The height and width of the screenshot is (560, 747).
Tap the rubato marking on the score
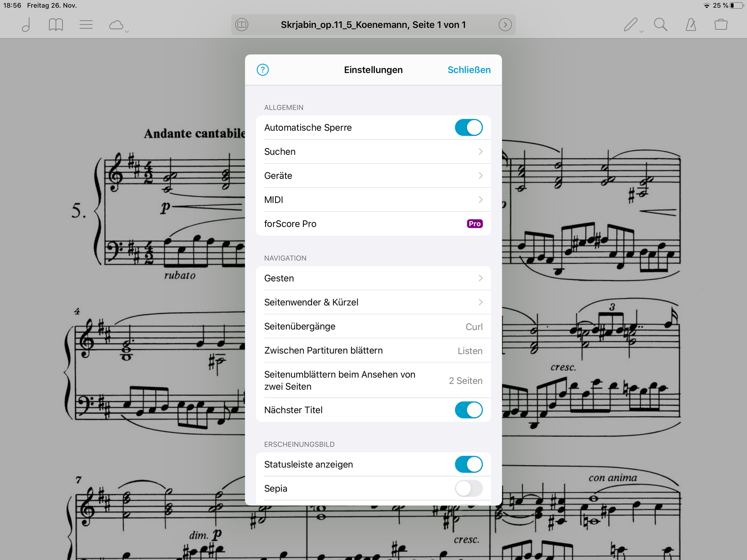click(x=180, y=275)
